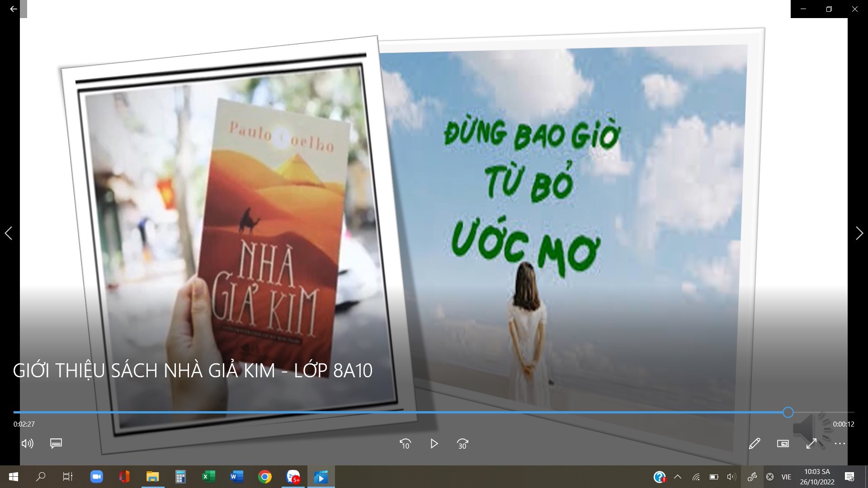Open the volume control speaker icon

click(x=28, y=444)
